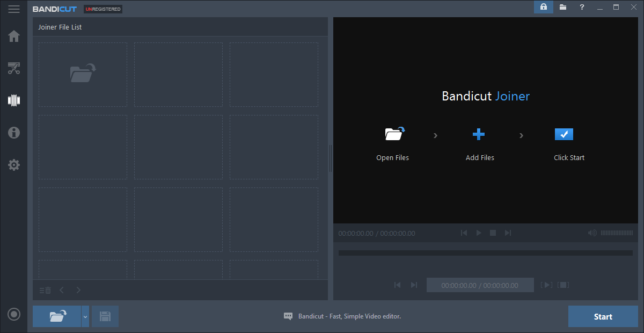Open the hamburger menu
Image resolution: width=644 pixels, height=333 pixels.
pyautogui.click(x=14, y=9)
